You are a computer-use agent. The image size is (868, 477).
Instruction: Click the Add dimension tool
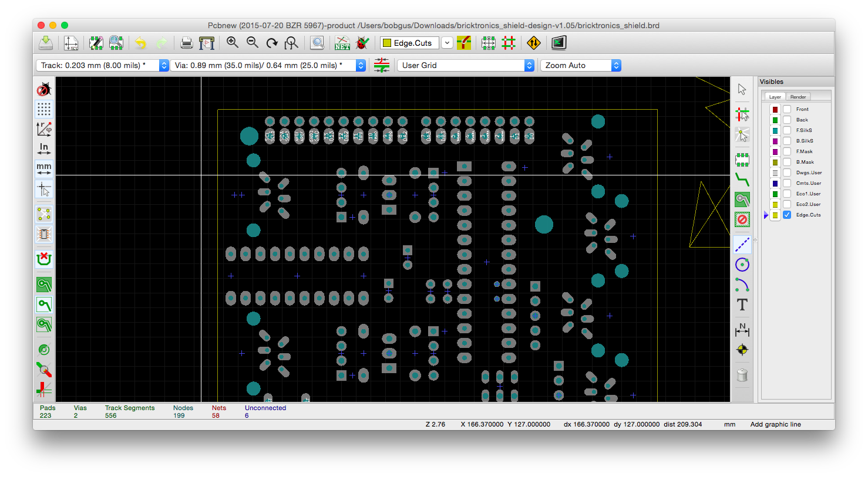[742, 330]
